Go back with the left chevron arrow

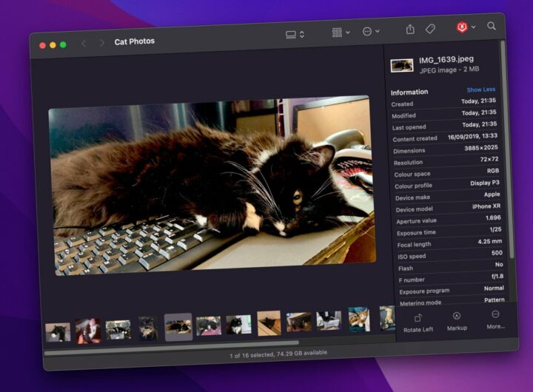84,44
